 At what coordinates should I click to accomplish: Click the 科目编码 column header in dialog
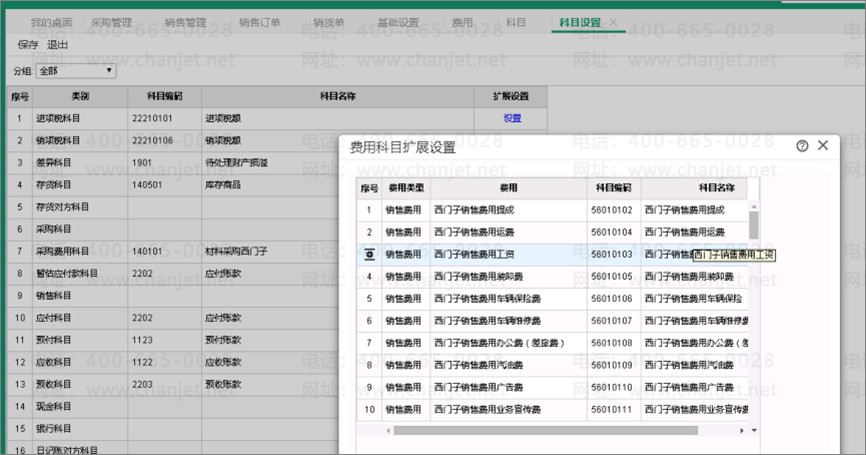point(613,188)
